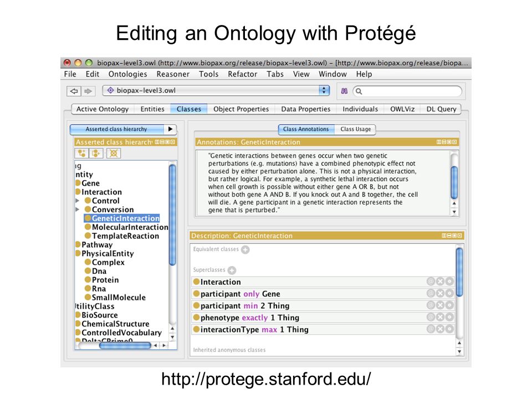Click the Add subclass icon

tap(81, 154)
